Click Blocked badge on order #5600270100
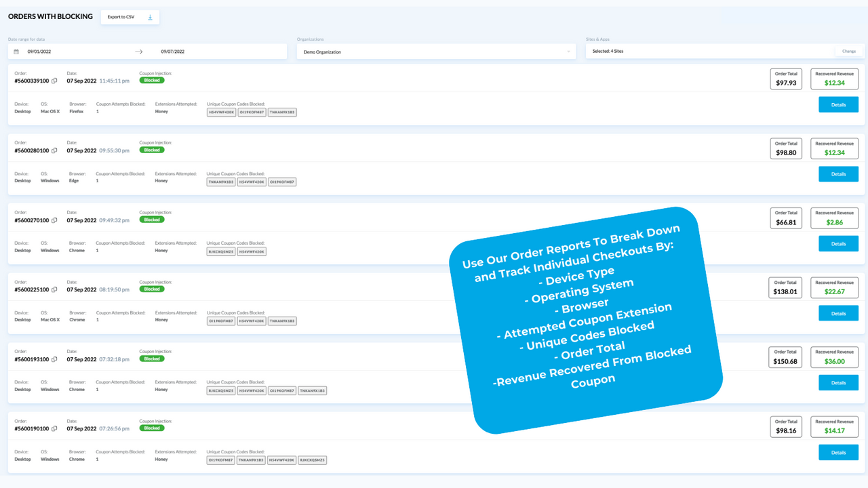 [x=152, y=220]
